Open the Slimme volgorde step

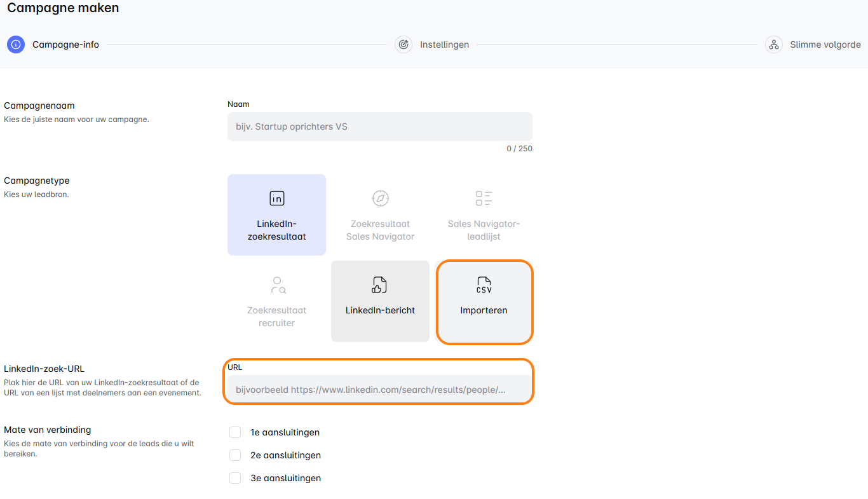(825, 44)
